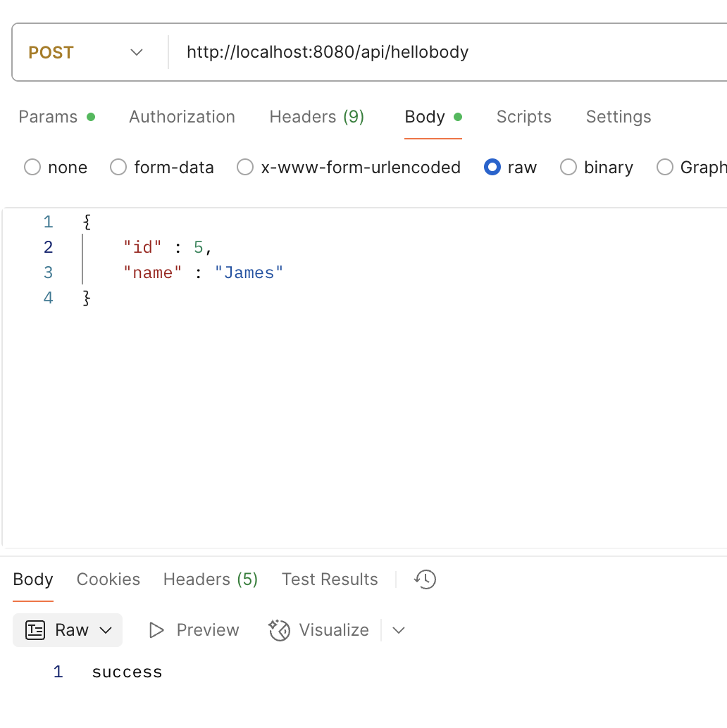Select the none body type
Image resolution: width=727 pixels, height=728 pixels.
pos(32,168)
